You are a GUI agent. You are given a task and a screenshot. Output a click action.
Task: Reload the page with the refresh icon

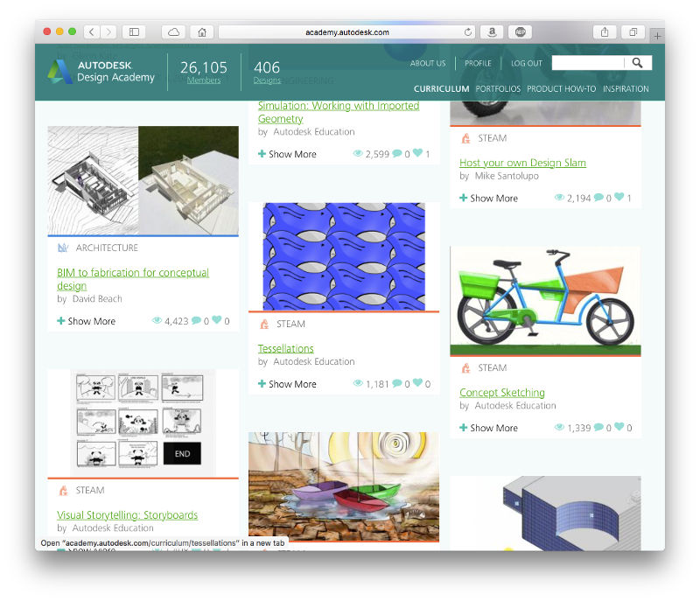[x=468, y=32]
